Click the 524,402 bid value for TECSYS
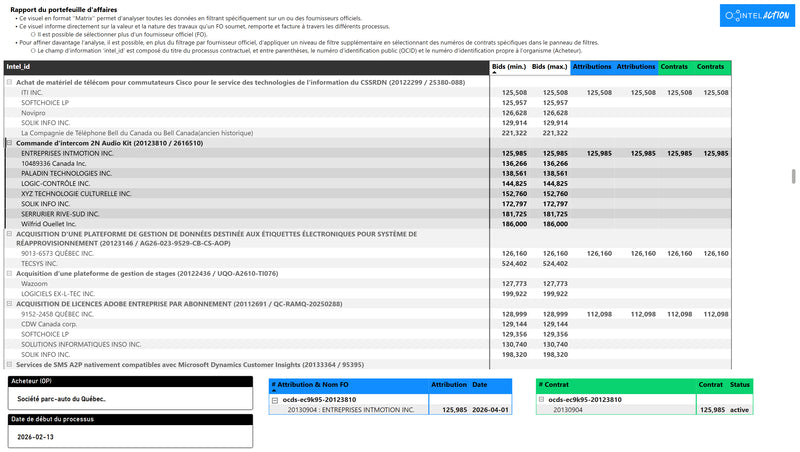800x452 pixels. tap(514, 264)
